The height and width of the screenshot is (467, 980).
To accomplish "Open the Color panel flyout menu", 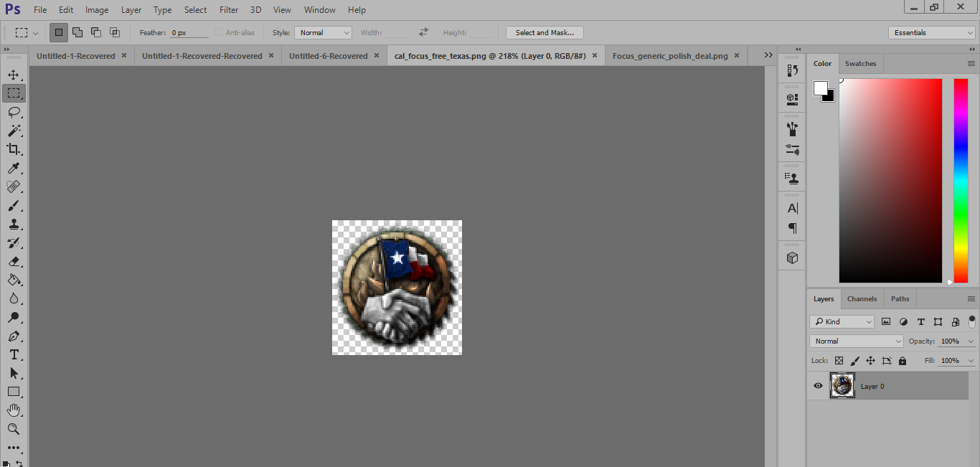I will click(x=971, y=64).
